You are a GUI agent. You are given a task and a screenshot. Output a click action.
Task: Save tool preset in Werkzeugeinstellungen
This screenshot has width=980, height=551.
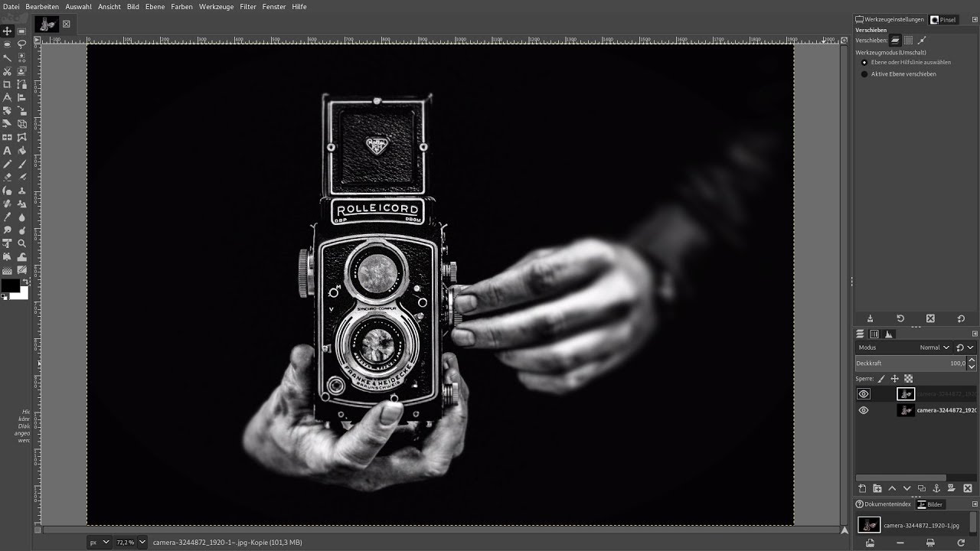[x=871, y=319]
